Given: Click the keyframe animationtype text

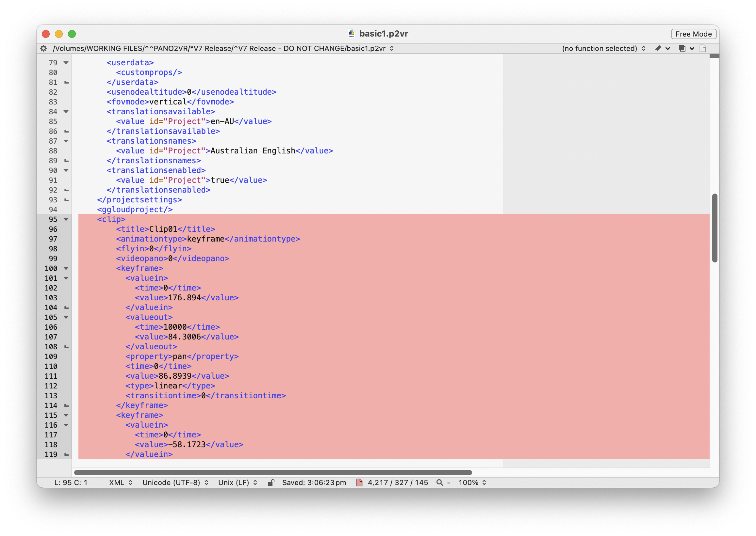Looking at the screenshot, I should tap(206, 239).
